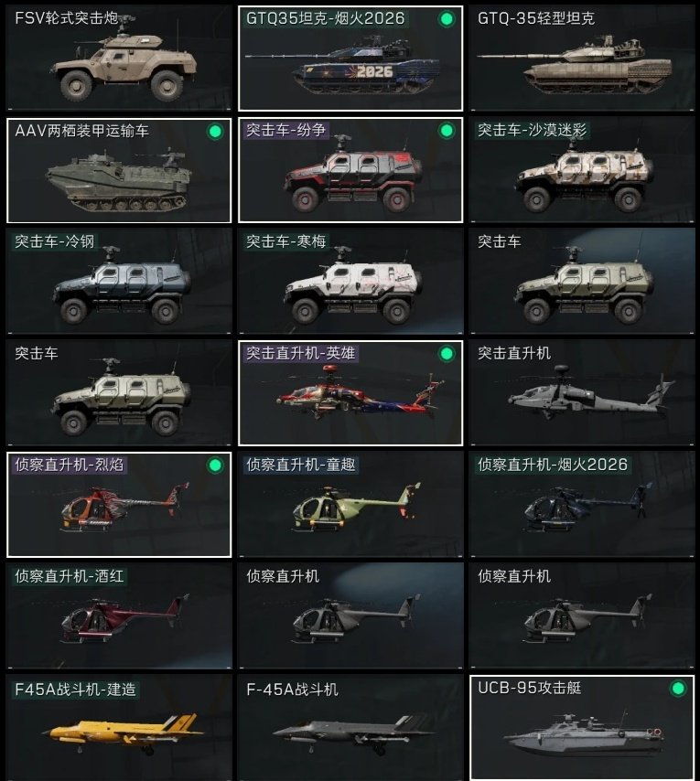This screenshot has width=700, height=781.
Task: Select the default grey 突击直升机 card
Action: (x=582, y=393)
